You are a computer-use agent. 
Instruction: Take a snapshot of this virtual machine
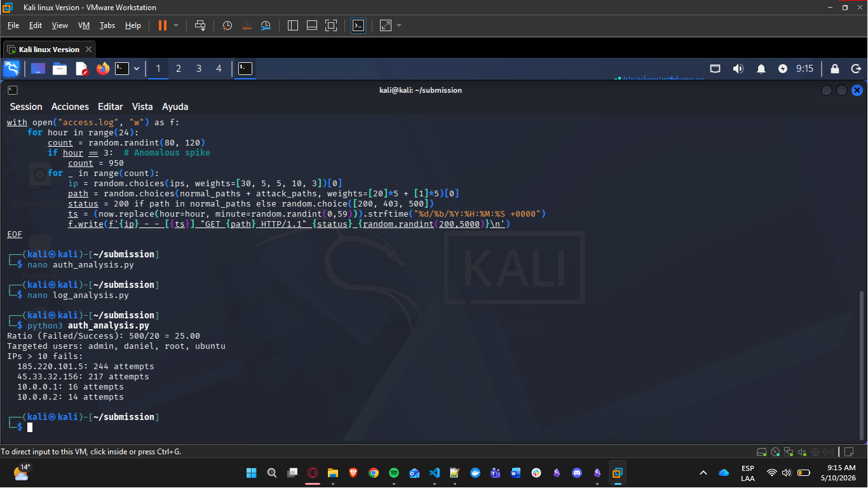coord(227,25)
